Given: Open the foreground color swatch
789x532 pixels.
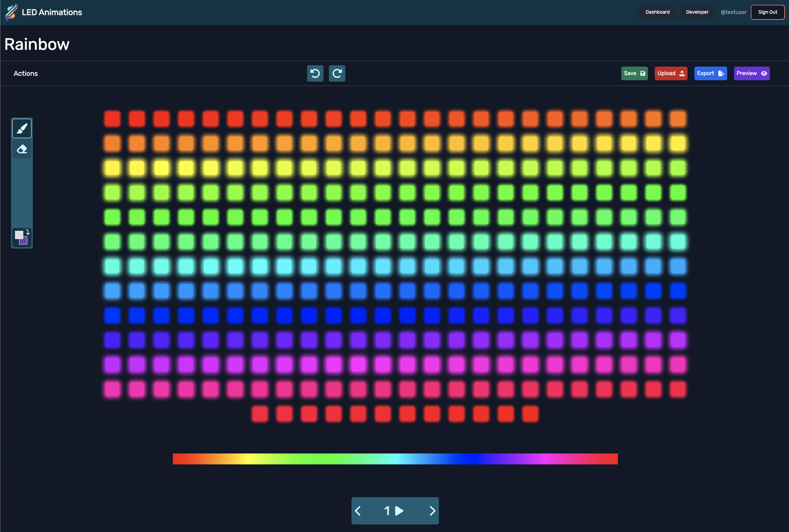Looking at the screenshot, I should point(18,234).
